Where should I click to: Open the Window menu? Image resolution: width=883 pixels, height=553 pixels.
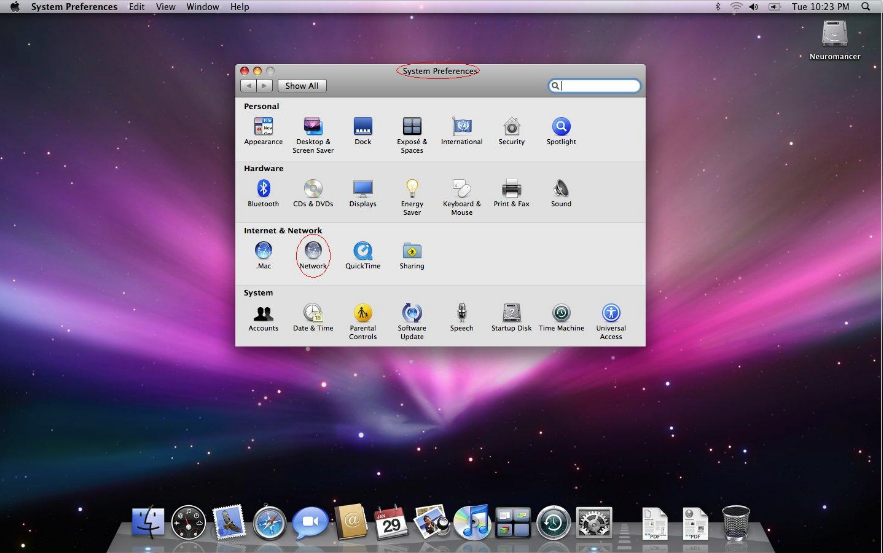pyautogui.click(x=203, y=7)
